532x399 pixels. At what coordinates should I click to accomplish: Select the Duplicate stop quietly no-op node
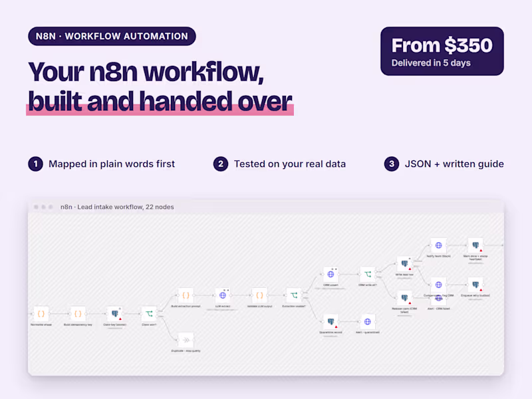pos(186,340)
